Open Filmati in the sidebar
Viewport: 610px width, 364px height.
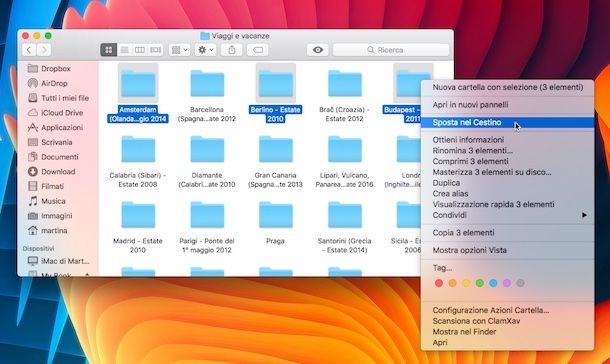(46, 186)
